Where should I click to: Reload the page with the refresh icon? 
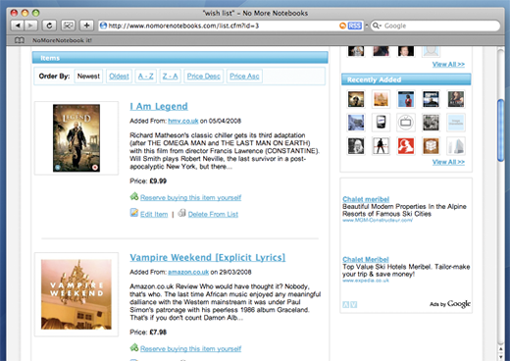[x=49, y=25]
